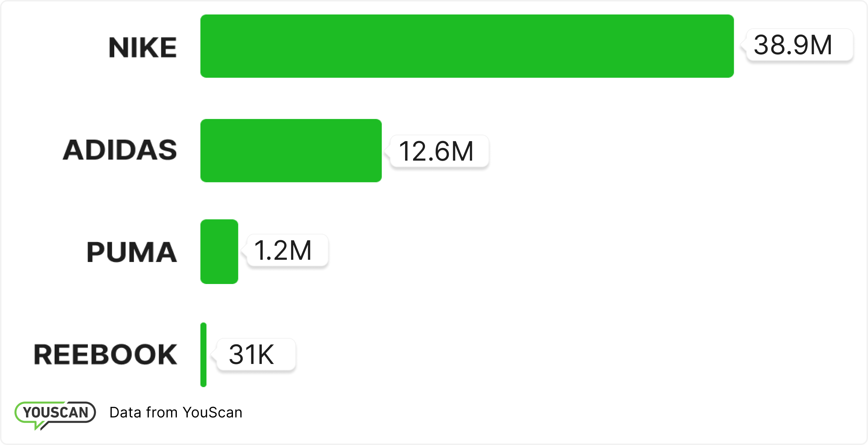Select the PUMA brand label
The width and height of the screenshot is (868, 445).
click(x=132, y=252)
